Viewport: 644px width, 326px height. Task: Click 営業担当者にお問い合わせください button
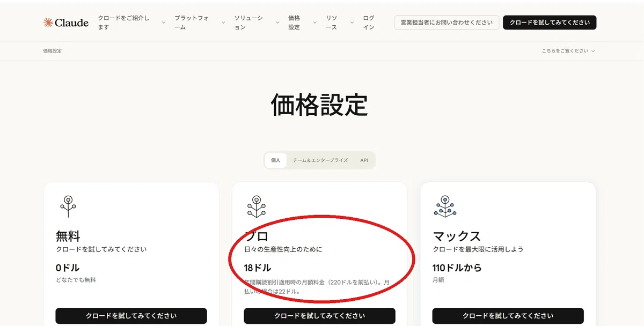[447, 23]
